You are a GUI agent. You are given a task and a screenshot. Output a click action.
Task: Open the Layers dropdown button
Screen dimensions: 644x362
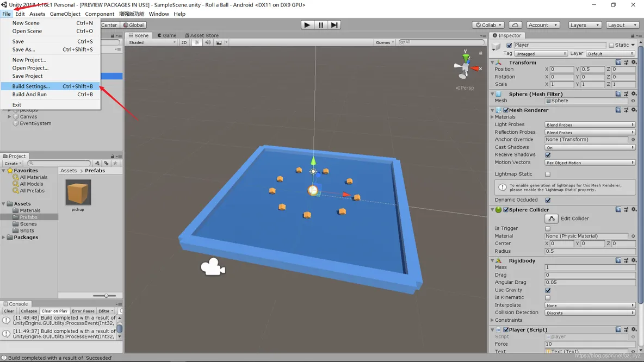[585, 25]
